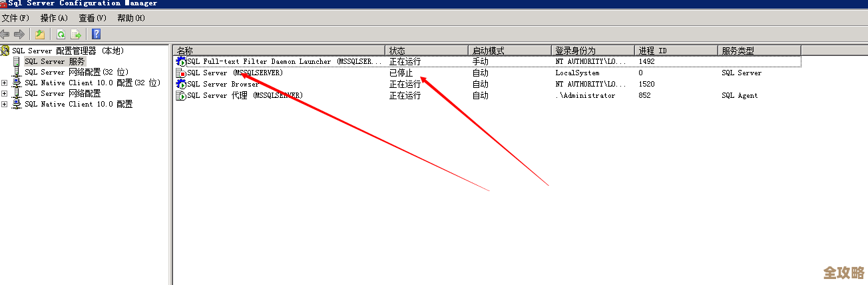Select the SQL Server 服务 tree label

tap(55, 62)
